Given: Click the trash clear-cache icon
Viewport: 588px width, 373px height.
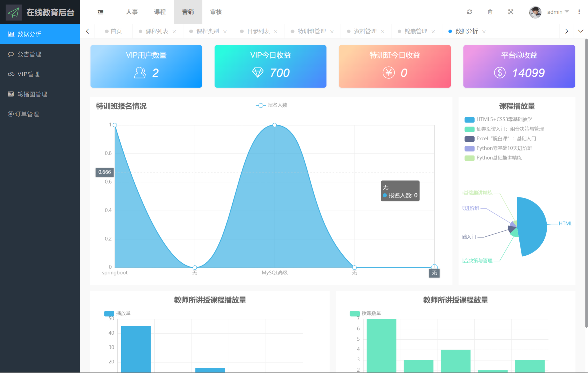Looking at the screenshot, I should [x=490, y=12].
